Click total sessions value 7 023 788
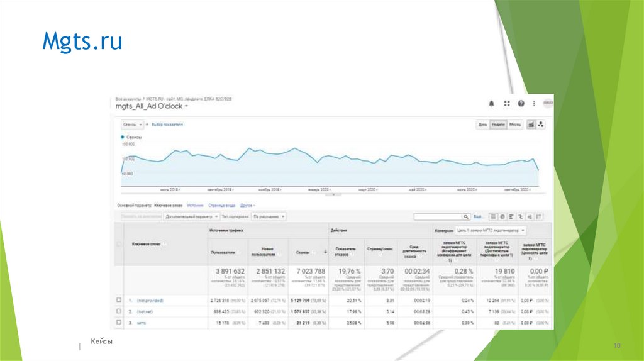 [311, 272]
